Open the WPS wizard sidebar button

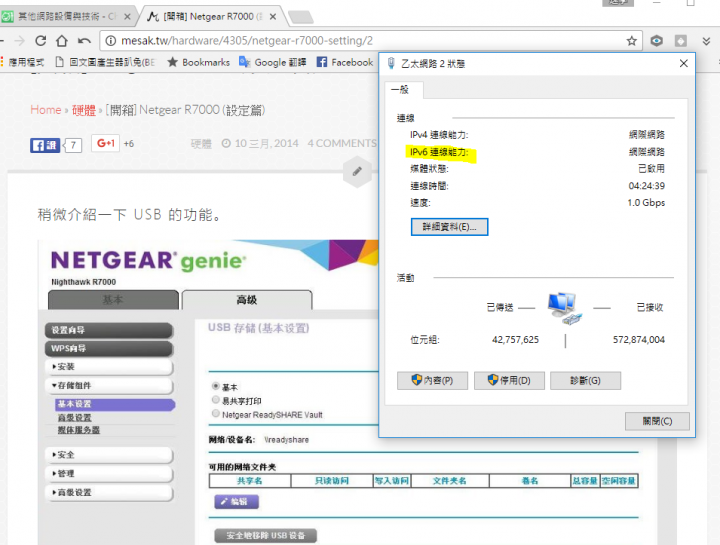pyautogui.click(x=109, y=348)
